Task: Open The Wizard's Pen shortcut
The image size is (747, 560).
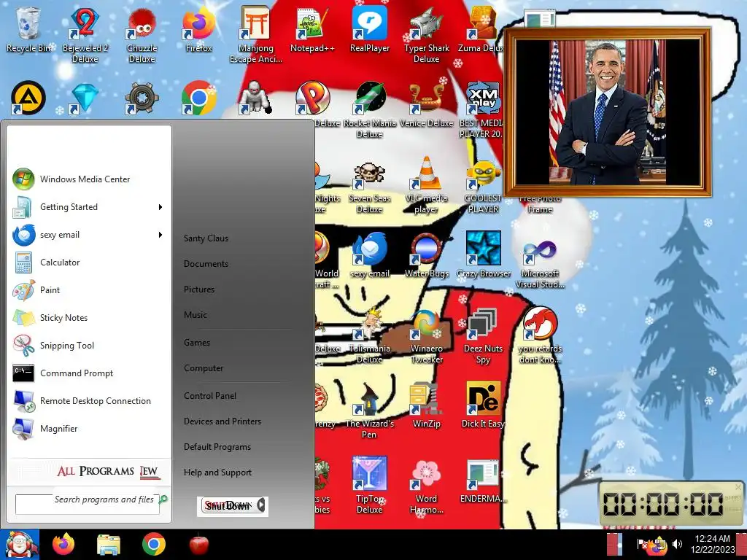Action: click(x=370, y=411)
